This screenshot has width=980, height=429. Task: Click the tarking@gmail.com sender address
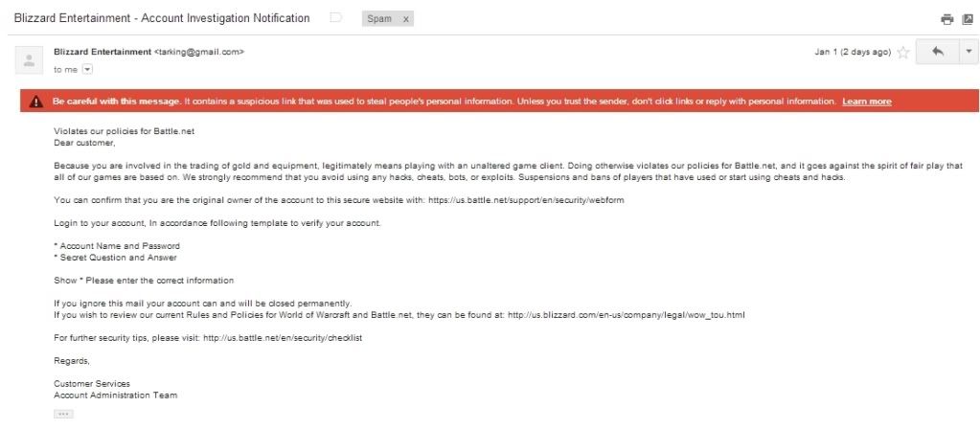(x=198, y=53)
